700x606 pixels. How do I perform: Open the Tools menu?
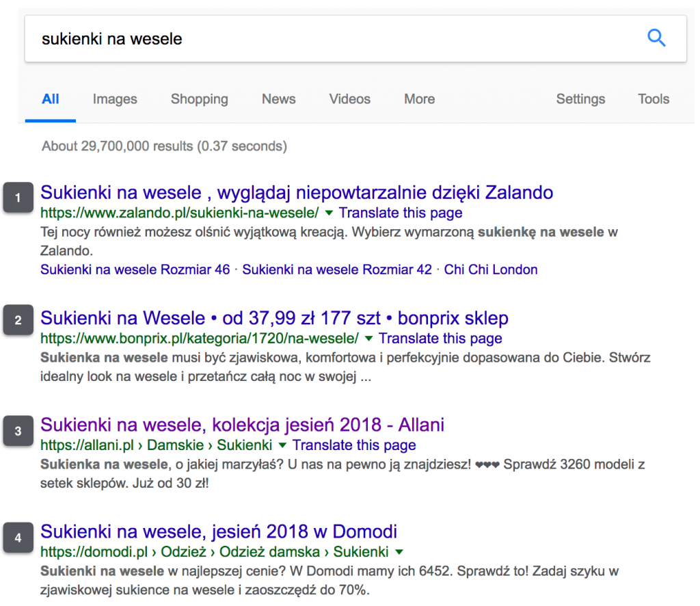(x=653, y=99)
